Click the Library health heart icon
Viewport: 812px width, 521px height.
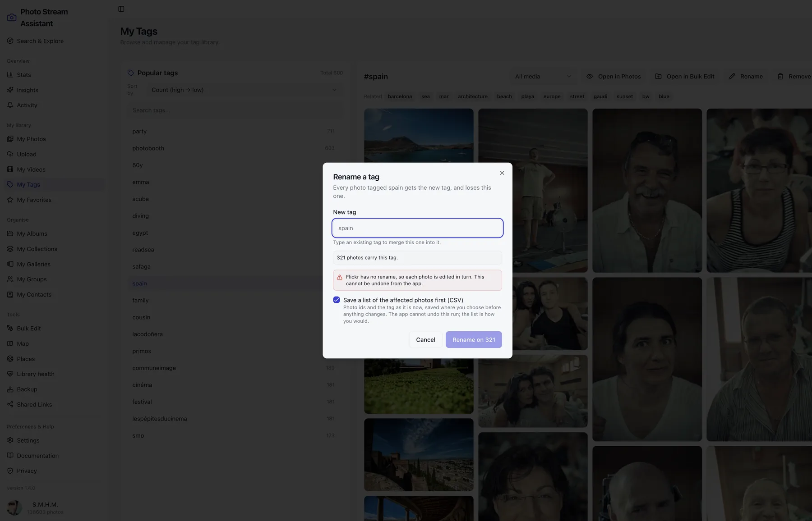pyautogui.click(x=10, y=374)
